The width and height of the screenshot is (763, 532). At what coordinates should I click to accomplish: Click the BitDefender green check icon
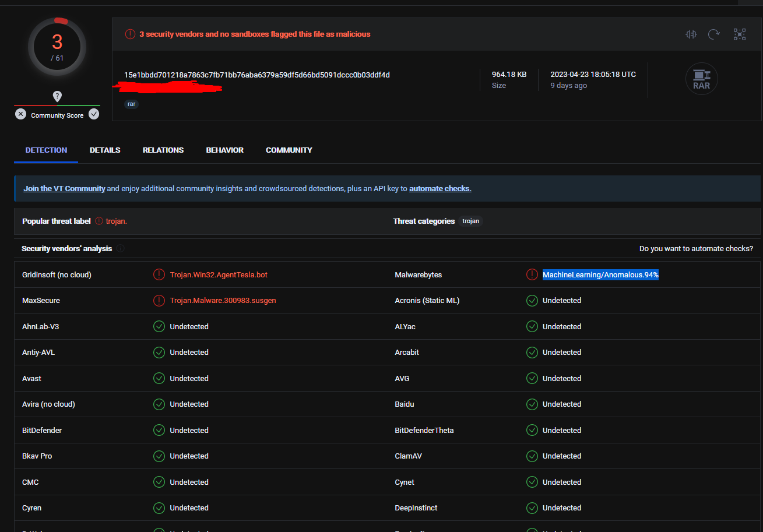pyautogui.click(x=159, y=430)
